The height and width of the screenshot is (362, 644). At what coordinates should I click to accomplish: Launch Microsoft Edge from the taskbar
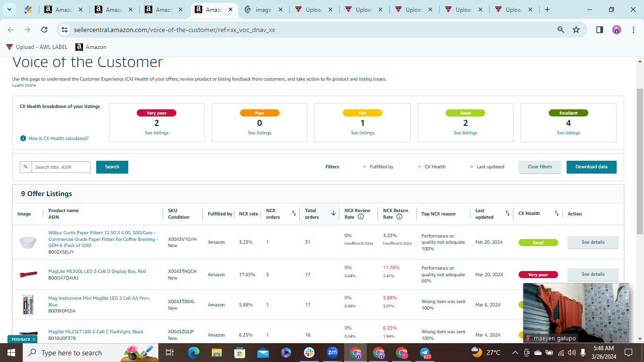[x=194, y=353]
